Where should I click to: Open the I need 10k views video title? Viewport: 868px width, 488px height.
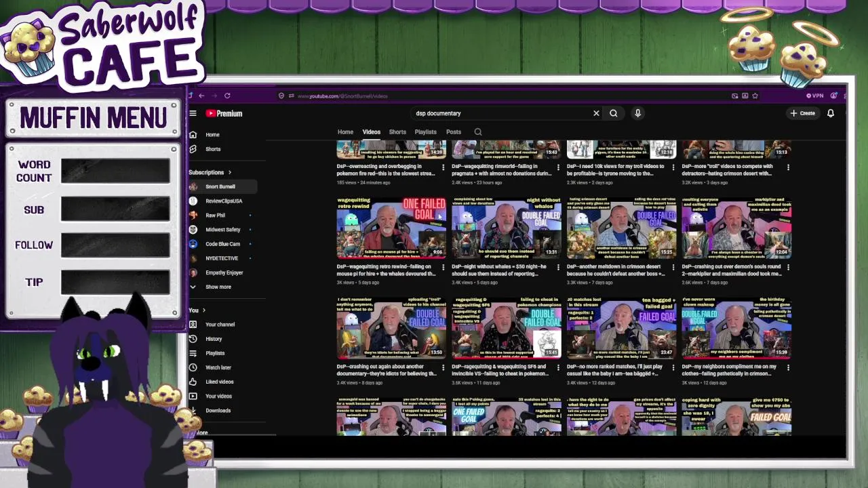[x=616, y=169]
